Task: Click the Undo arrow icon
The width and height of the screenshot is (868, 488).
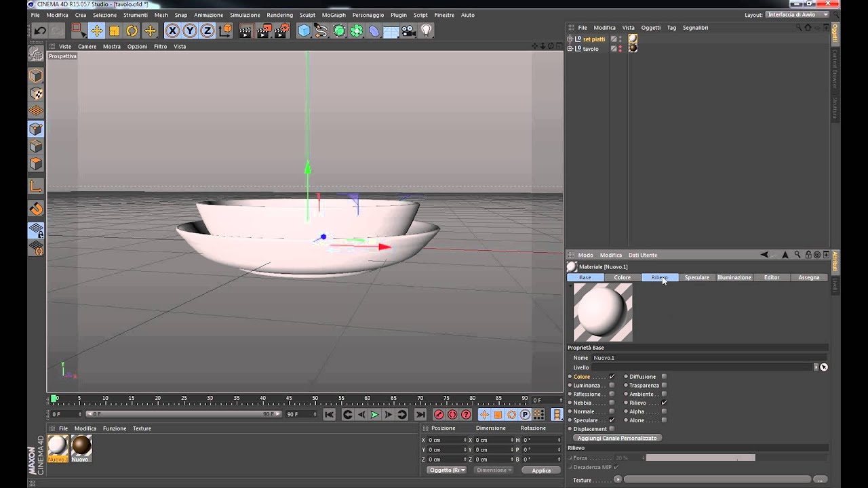Action: [40, 30]
